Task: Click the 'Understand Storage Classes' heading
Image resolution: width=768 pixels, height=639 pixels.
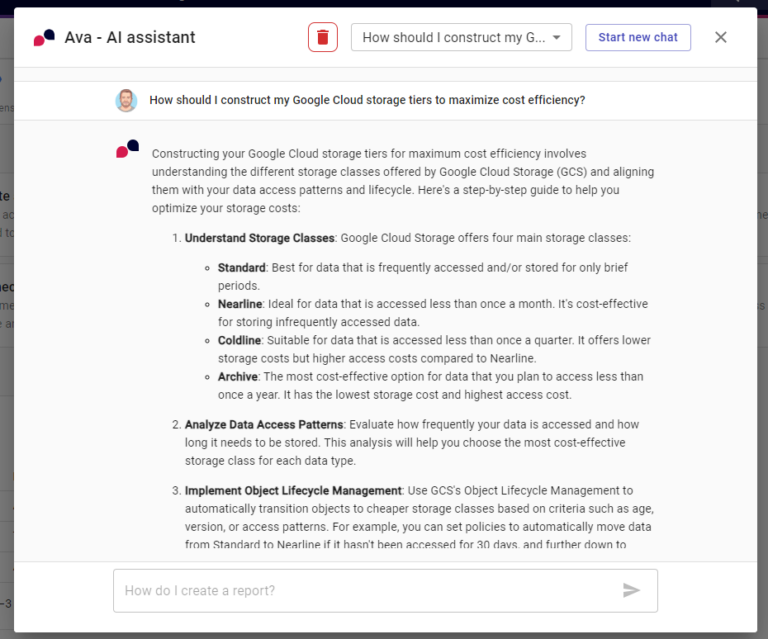Action: [260, 238]
